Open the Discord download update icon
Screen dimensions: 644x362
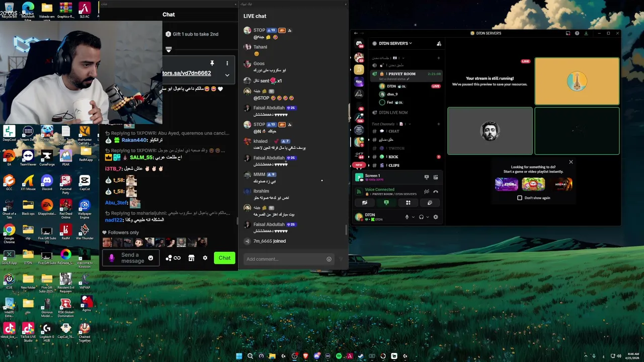point(586,33)
